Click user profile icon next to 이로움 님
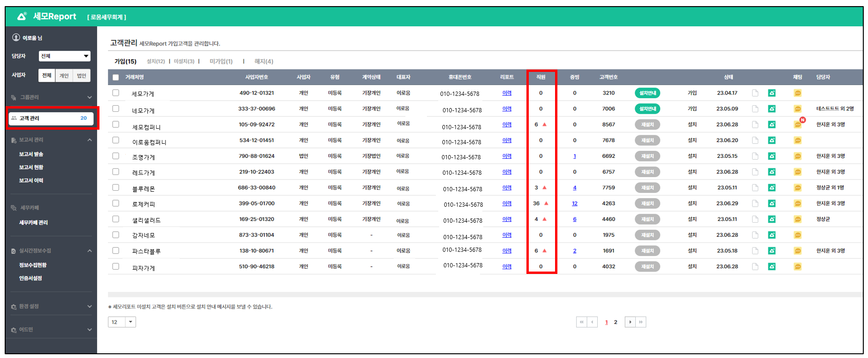This screenshot has width=868, height=358. point(16,38)
